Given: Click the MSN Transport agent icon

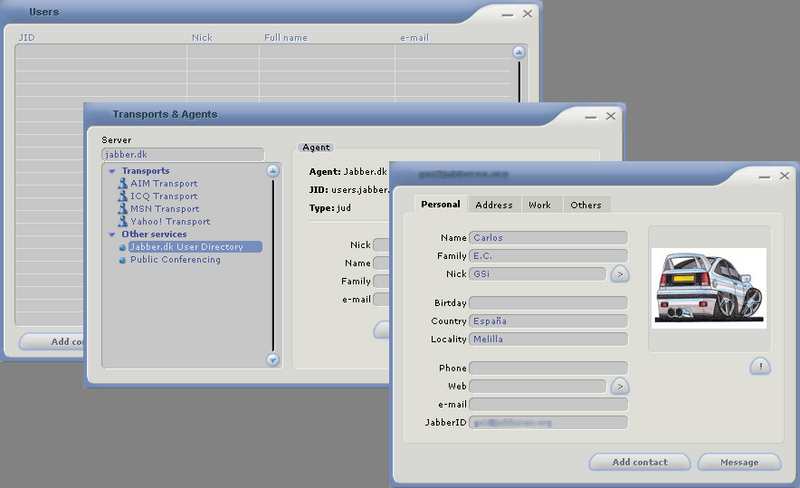Looking at the screenshot, I should click(x=122, y=209).
